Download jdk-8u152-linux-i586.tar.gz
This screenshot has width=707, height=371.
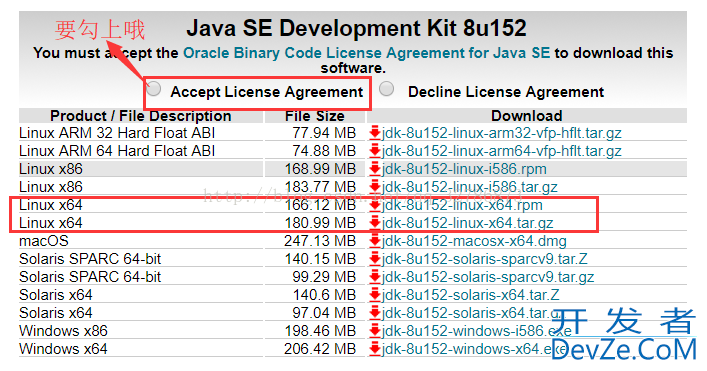(x=469, y=187)
